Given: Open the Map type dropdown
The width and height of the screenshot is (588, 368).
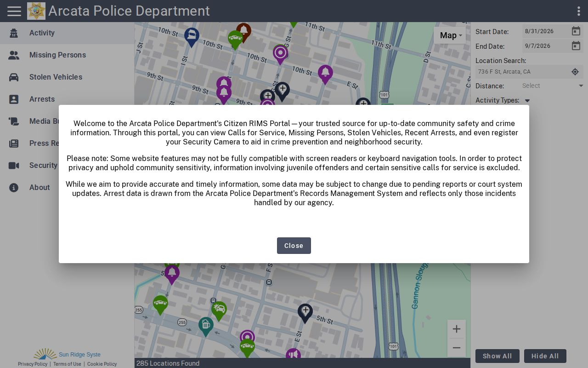Looking at the screenshot, I should [450, 35].
